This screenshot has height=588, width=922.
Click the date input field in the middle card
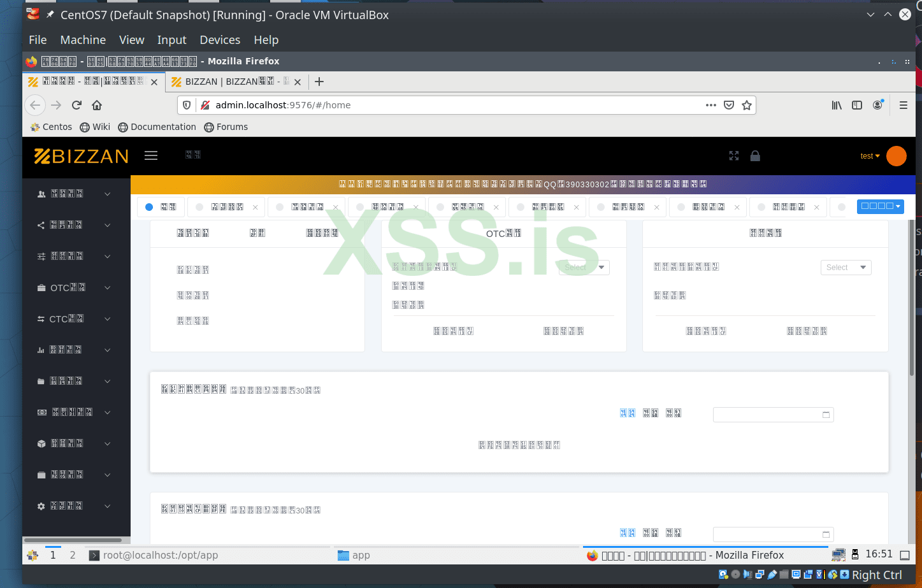773,414
